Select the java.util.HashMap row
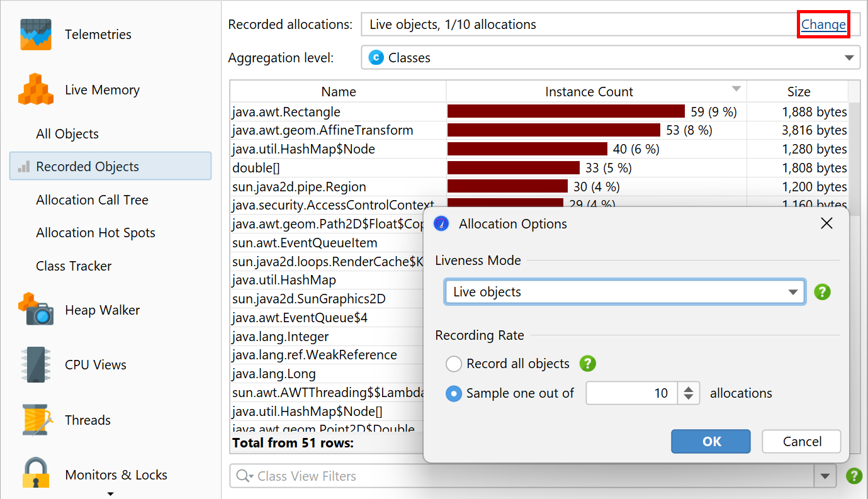 326,280
